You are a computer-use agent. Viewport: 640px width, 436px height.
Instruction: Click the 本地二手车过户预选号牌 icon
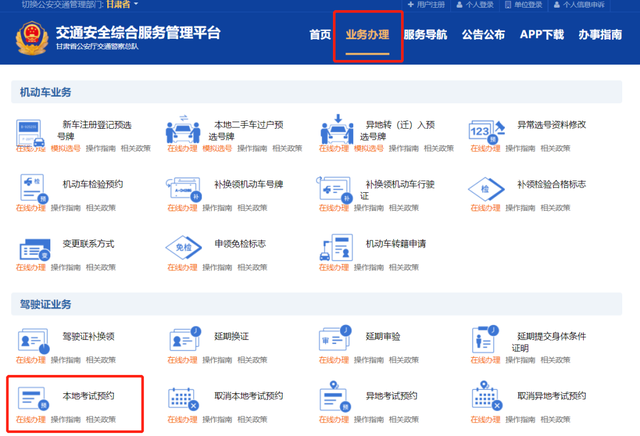coord(183,129)
